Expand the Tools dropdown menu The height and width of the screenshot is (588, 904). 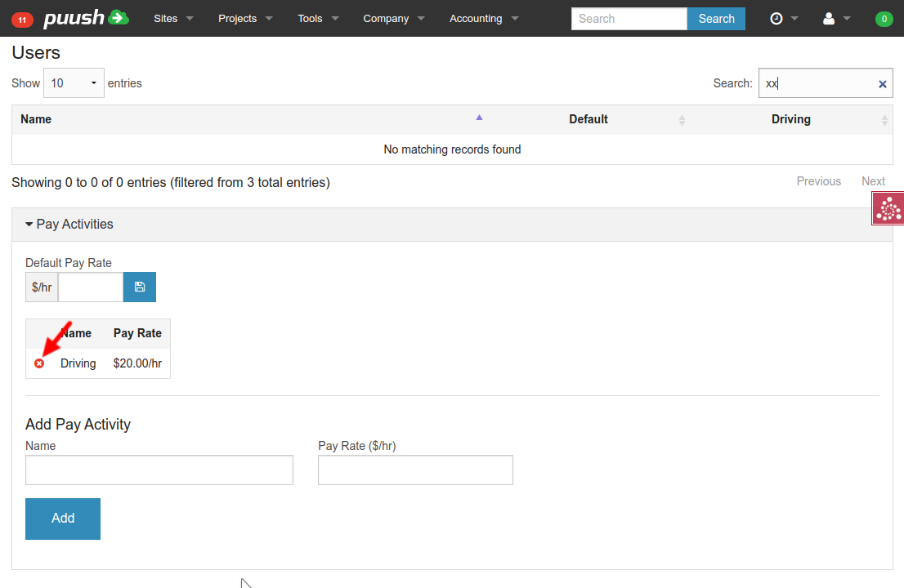point(317,18)
